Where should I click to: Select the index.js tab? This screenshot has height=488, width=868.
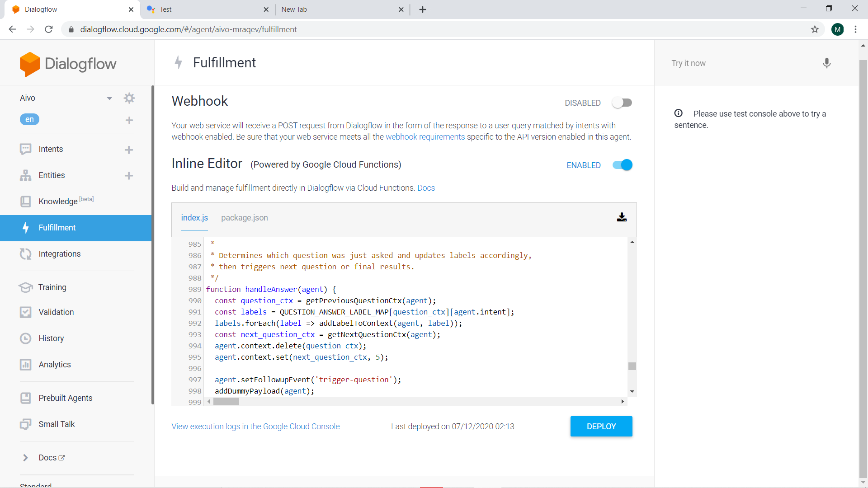click(194, 218)
